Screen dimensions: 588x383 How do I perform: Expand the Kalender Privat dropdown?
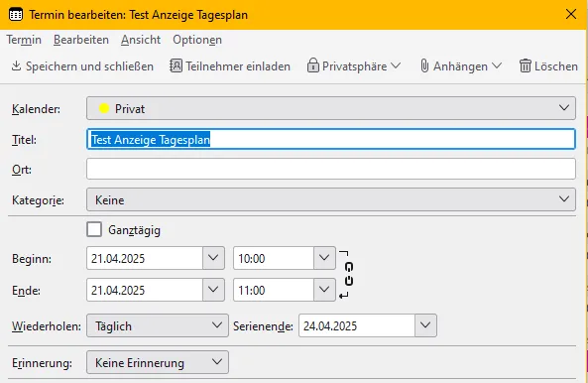click(331, 108)
